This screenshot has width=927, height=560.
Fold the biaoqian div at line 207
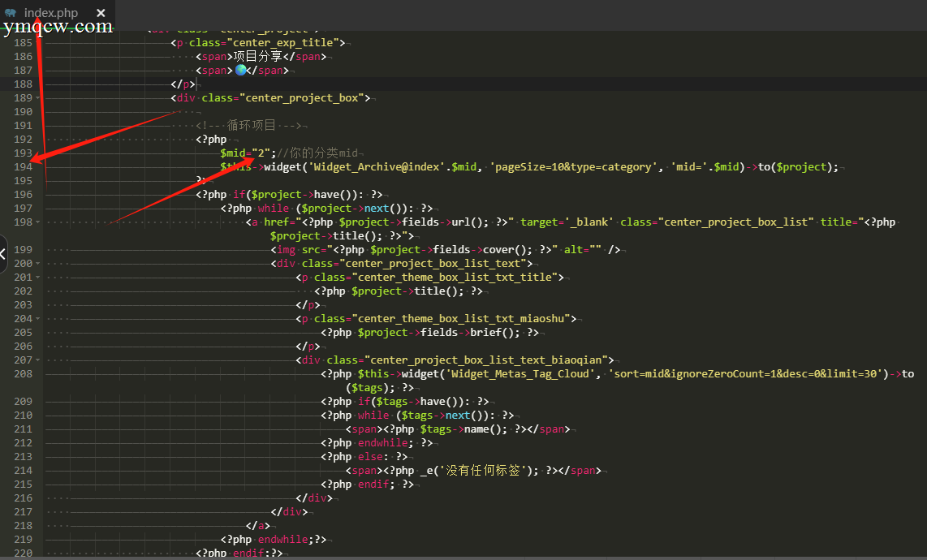[x=38, y=360]
